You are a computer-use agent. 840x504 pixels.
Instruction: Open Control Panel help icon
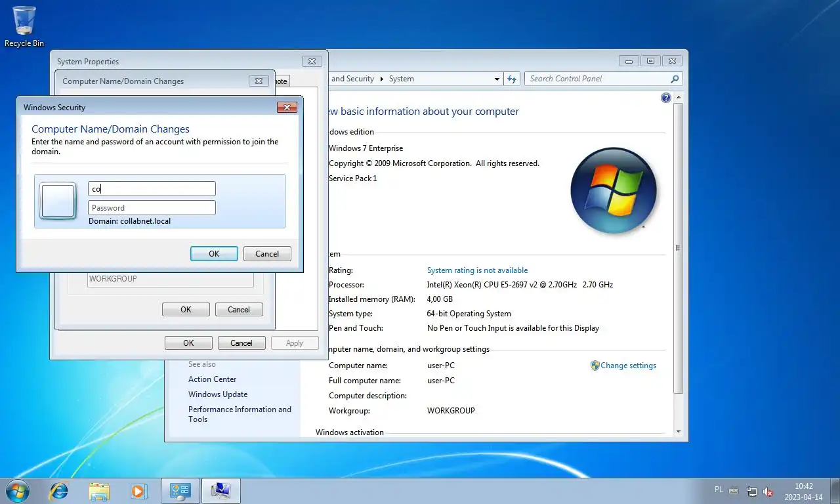(666, 98)
